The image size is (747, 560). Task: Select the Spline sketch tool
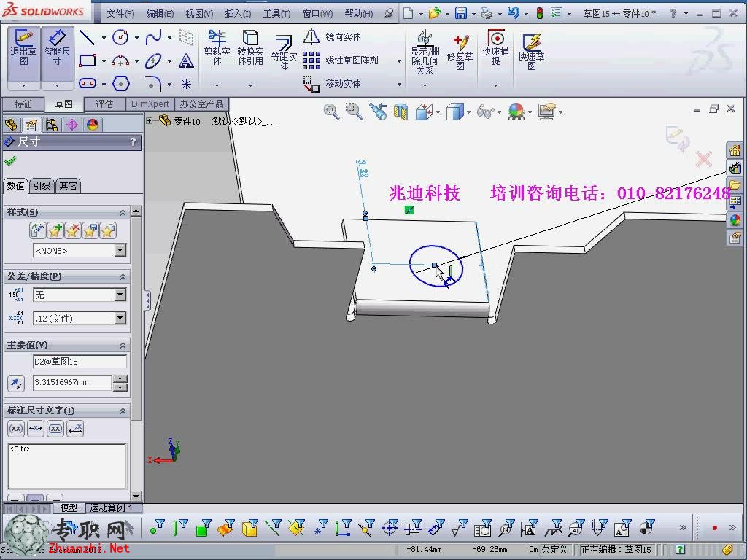click(x=153, y=37)
